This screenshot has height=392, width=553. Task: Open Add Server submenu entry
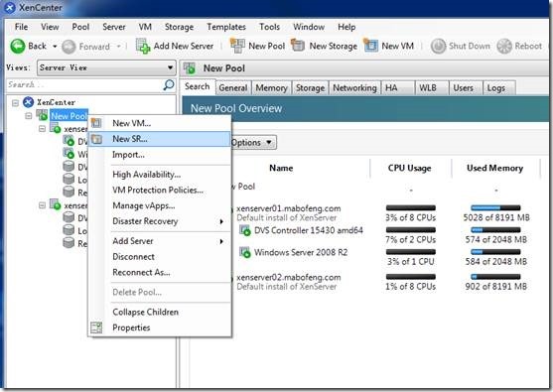tap(160, 241)
